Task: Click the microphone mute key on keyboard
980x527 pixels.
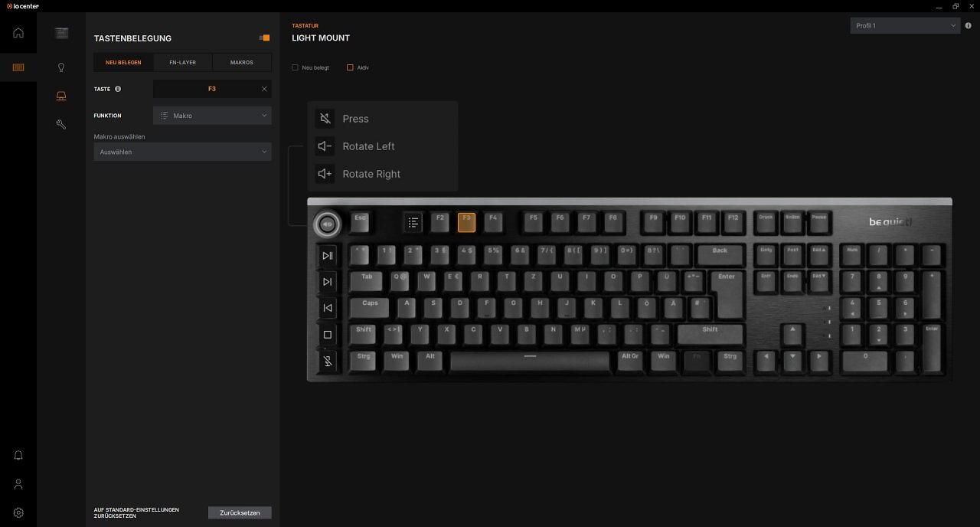Action: click(x=328, y=361)
